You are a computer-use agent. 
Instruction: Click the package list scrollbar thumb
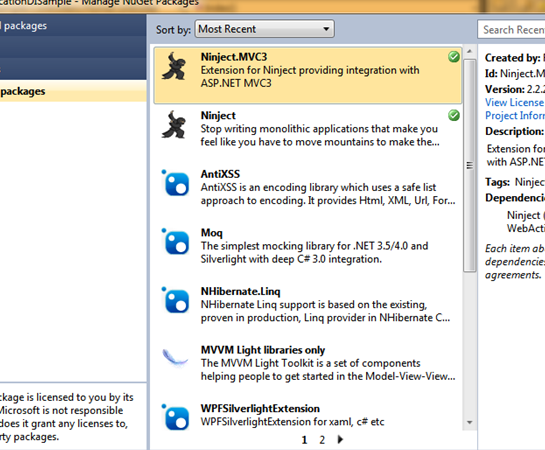(470, 165)
